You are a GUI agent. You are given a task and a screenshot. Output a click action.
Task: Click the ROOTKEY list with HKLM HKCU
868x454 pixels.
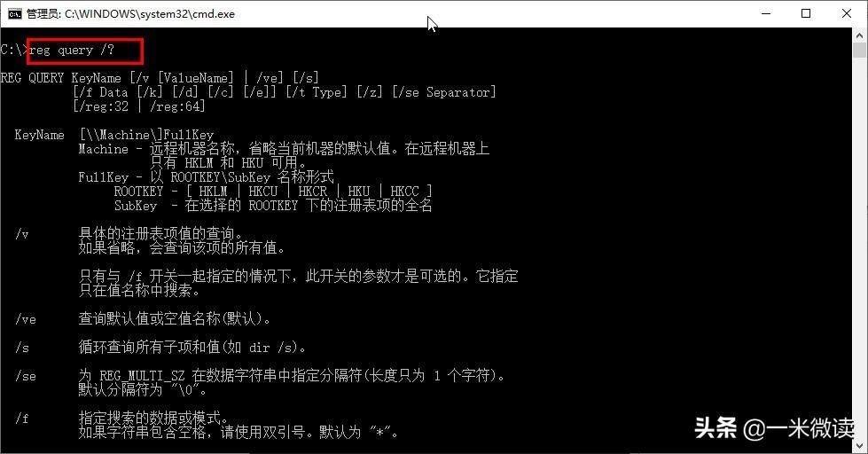[273, 191]
